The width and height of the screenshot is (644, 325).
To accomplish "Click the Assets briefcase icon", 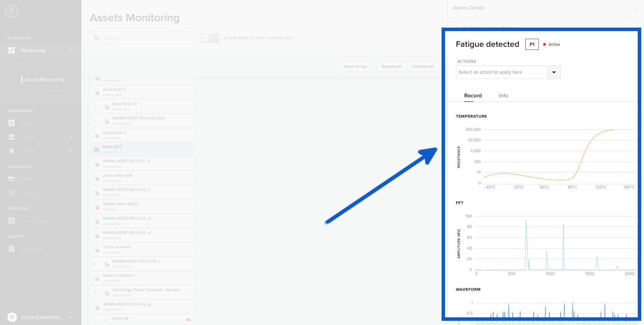I will click(x=12, y=137).
